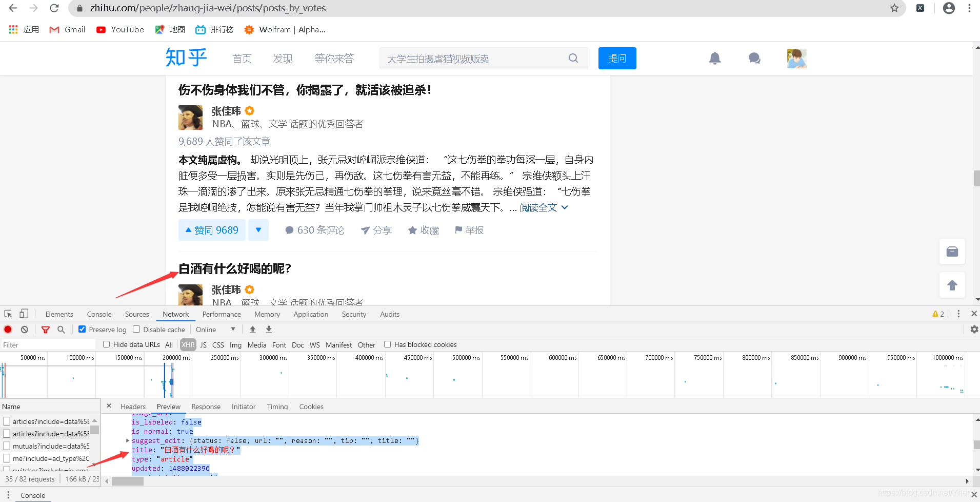Open the 630 条评论 comments
Viewport: 980px width, 502px height.
click(x=315, y=230)
